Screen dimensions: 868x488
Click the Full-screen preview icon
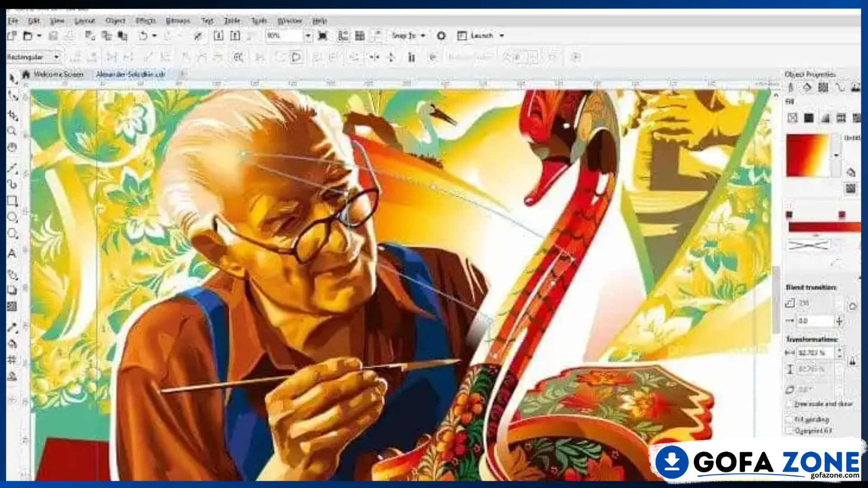(x=323, y=36)
